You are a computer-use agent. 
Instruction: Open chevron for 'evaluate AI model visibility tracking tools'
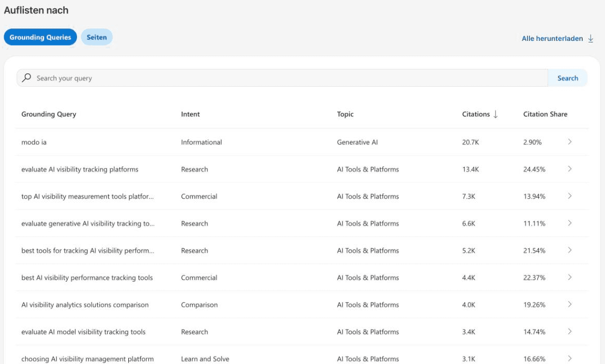569,331
